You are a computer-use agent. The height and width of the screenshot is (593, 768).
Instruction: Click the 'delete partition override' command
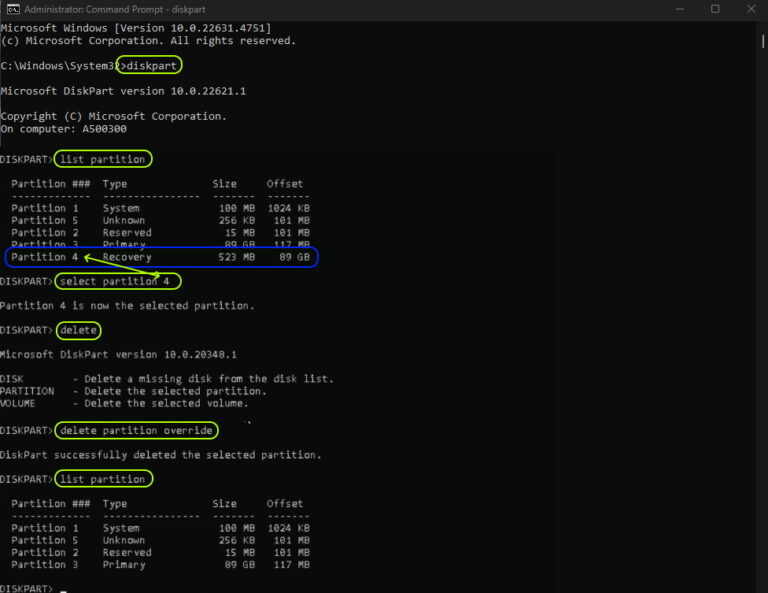(x=137, y=430)
